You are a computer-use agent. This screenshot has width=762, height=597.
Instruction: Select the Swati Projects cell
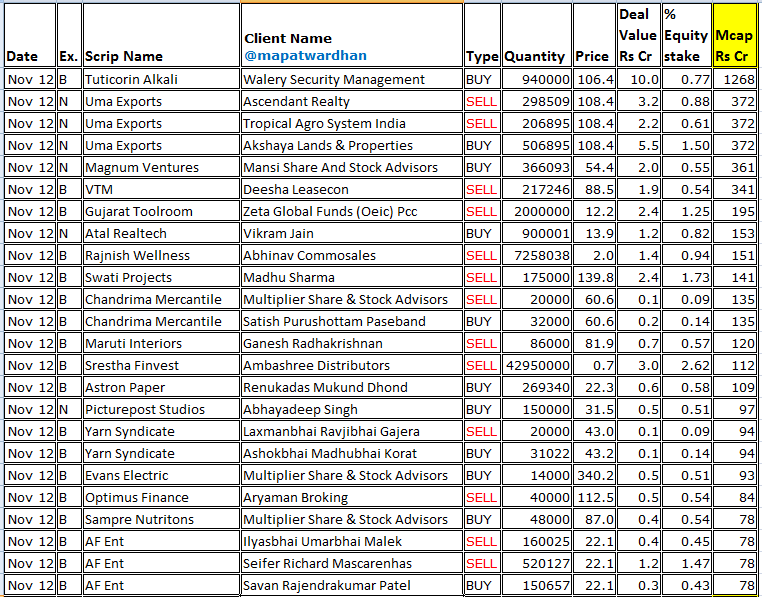point(162,277)
